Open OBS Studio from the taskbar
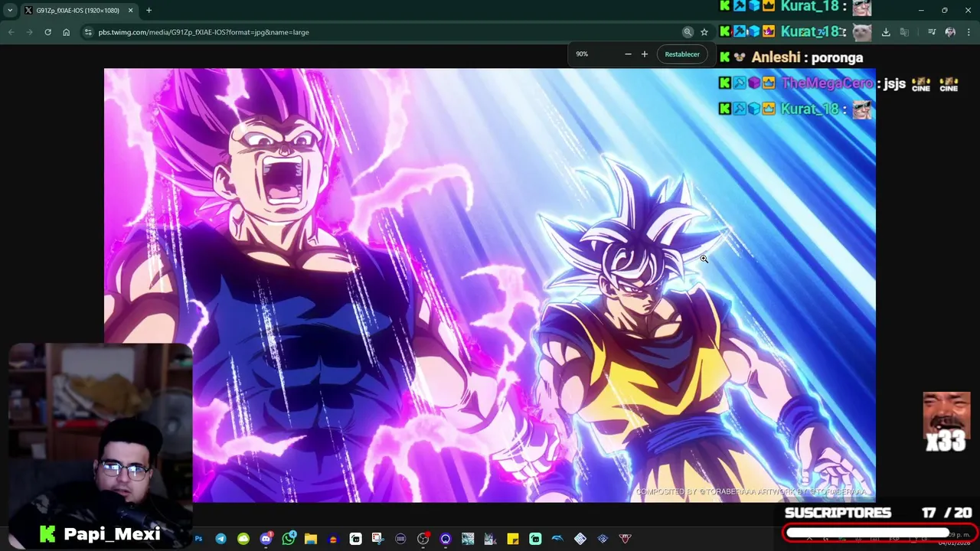 423,539
